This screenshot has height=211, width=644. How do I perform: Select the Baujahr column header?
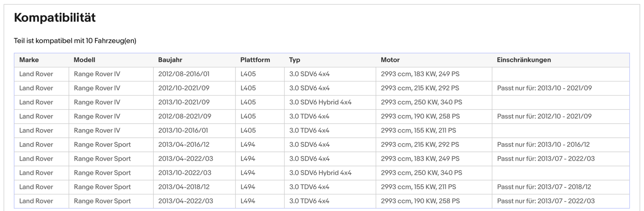pyautogui.click(x=170, y=60)
